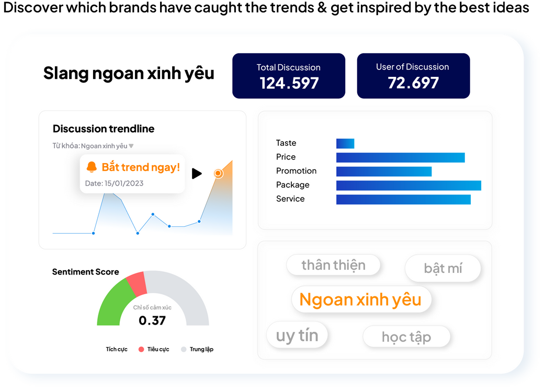The width and height of the screenshot is (545, 392).
Task: Toggle the Trung lập legend entry
Action: click(197, 349)
